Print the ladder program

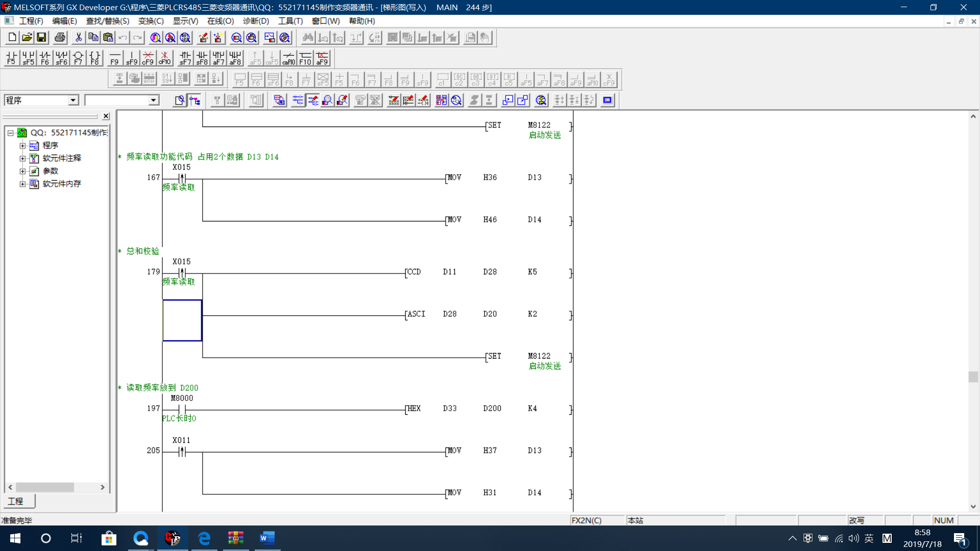pyautogui.click(x=60, y=37)
